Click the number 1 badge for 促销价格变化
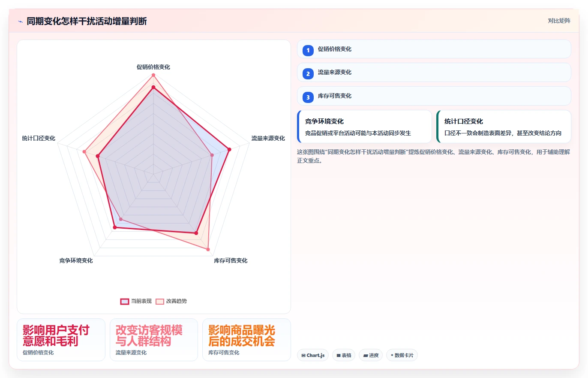The height and width of the screenshot is (378, 588). [x=308, y=50]
